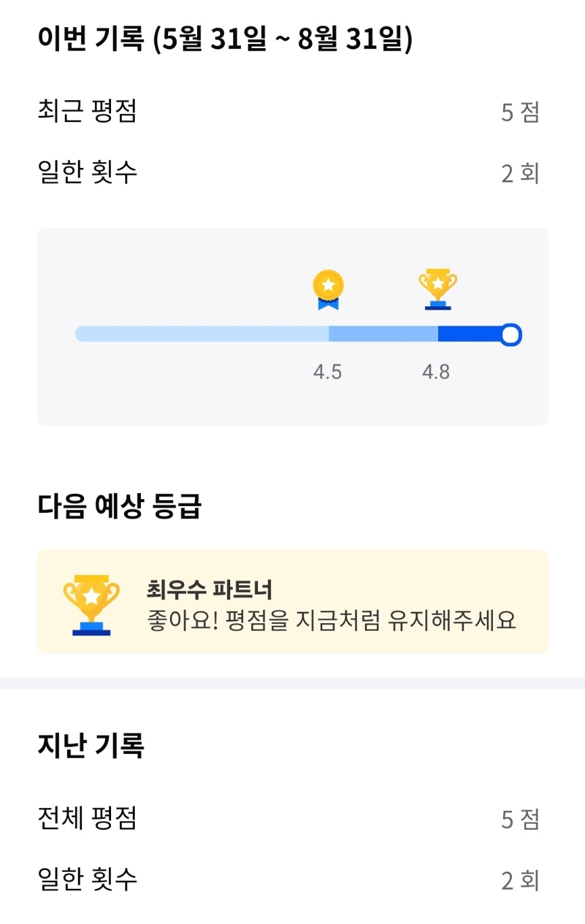The image size is (585, 924).
Task: Tap the 전체 평점 row label
Action: point(87,818)
